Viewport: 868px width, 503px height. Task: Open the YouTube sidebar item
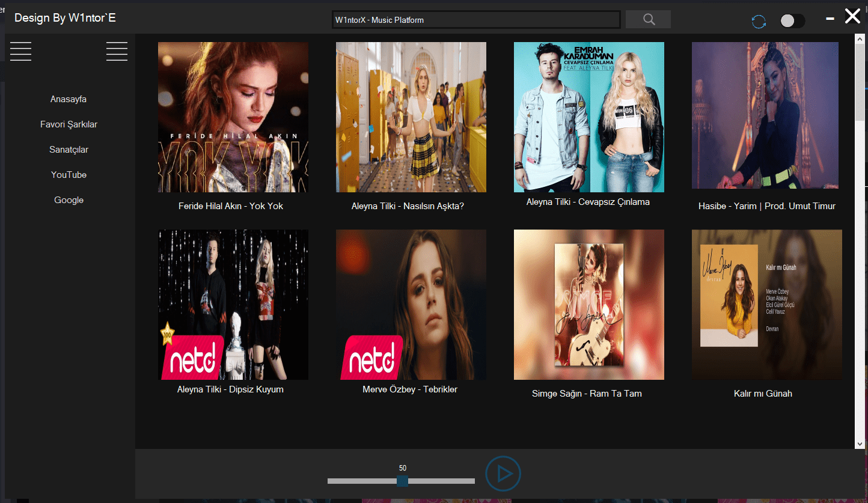(69, 175)
